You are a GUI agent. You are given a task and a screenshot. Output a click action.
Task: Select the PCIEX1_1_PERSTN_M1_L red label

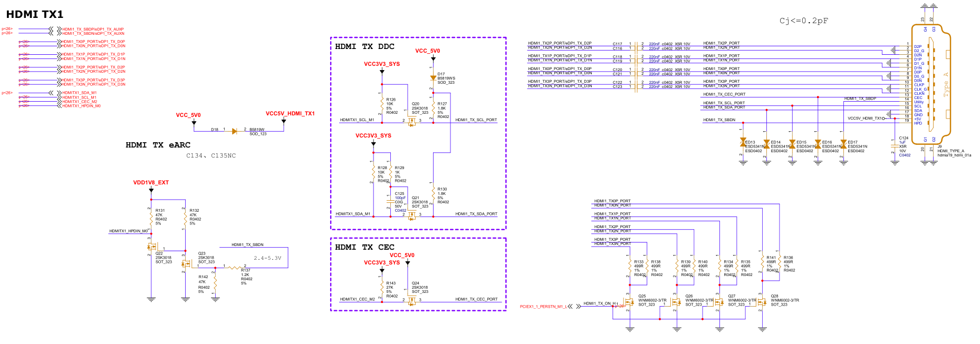543,307
